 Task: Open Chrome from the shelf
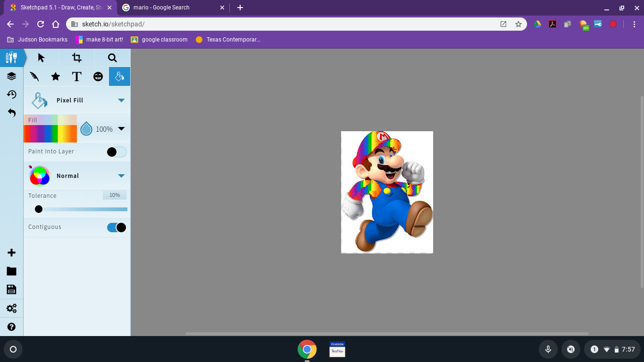click(307, 349)
